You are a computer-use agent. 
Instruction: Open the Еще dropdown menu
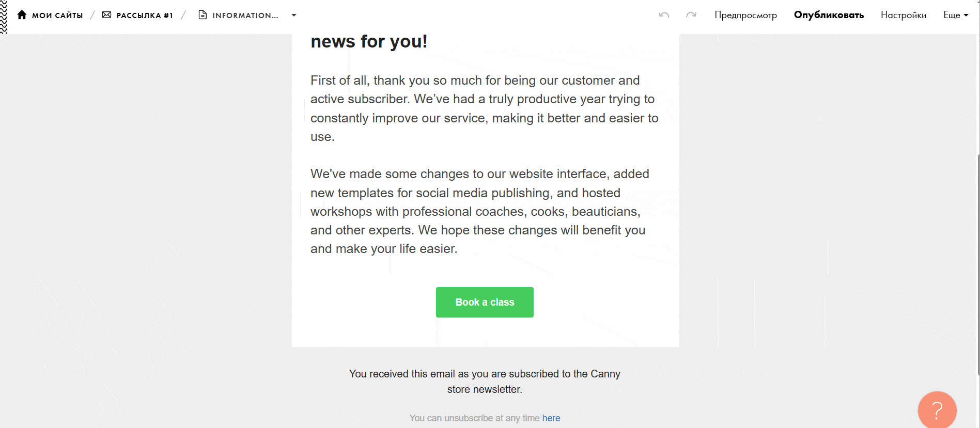point(955,15)
